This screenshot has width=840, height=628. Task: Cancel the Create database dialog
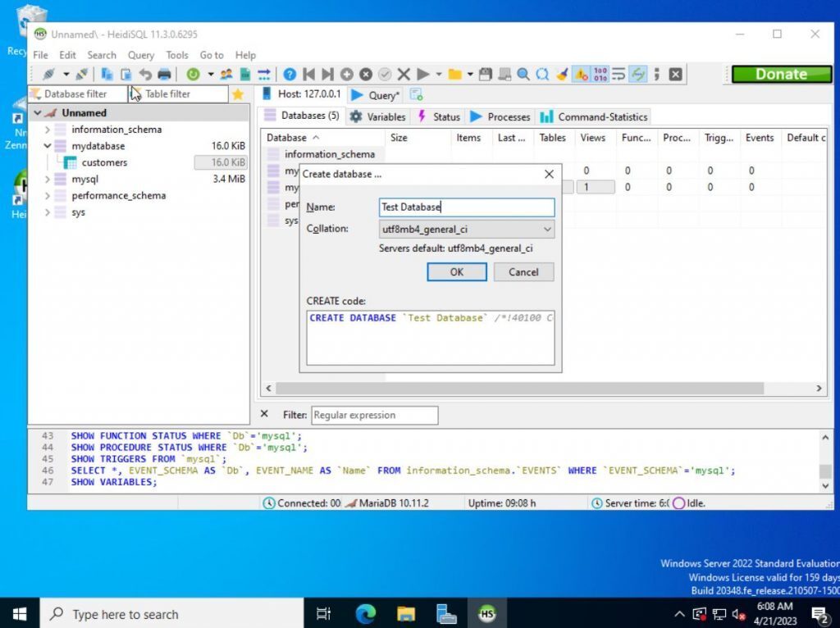pyautogui.click(x=523, y=271)
